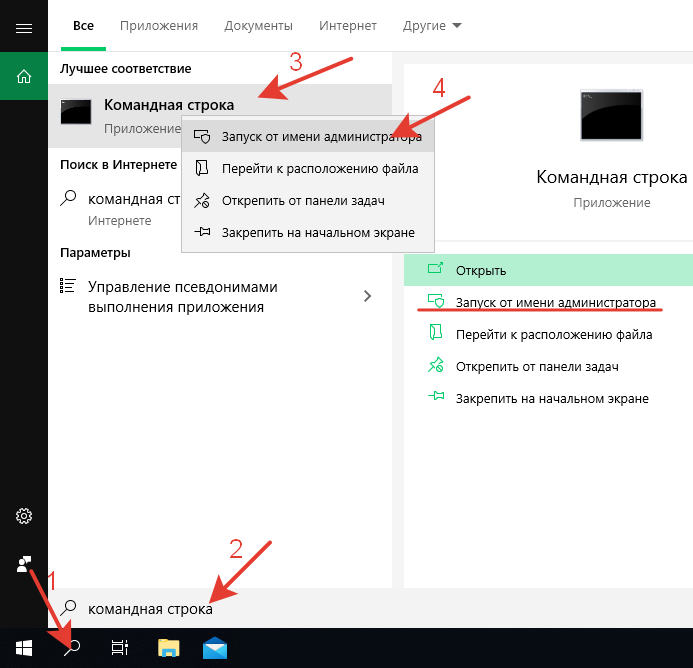Image resolution: width=693 pixels, height=668 pixels.
Task: Switch to the Приложения tab
Action: pos(159,26)
